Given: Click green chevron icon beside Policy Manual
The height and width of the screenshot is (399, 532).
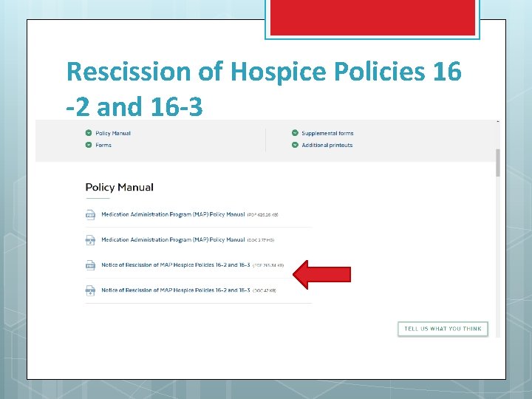Looking at the screenshot, I should [89, 133].
